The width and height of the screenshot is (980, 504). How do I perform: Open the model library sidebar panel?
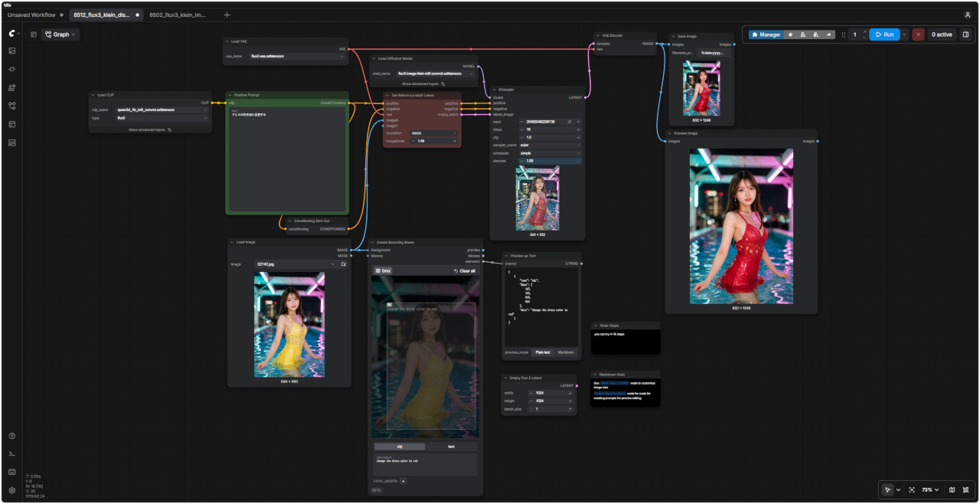coord(12,87)
